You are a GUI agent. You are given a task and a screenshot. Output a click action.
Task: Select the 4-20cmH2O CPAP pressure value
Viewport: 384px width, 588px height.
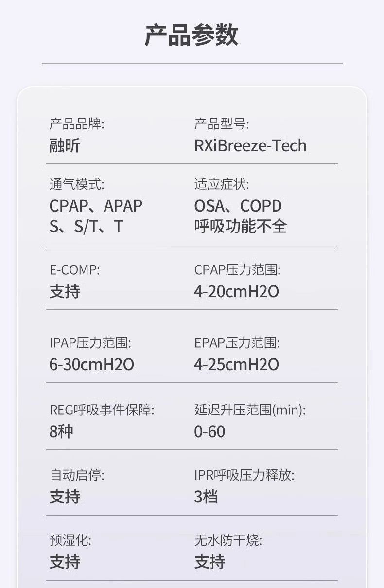(x=237, y=291)
